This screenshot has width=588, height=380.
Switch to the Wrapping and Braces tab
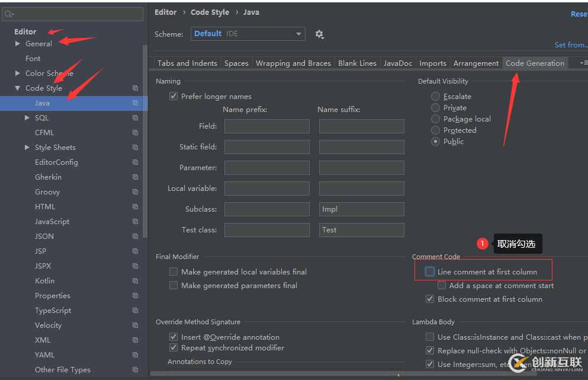tap(293, 63)
